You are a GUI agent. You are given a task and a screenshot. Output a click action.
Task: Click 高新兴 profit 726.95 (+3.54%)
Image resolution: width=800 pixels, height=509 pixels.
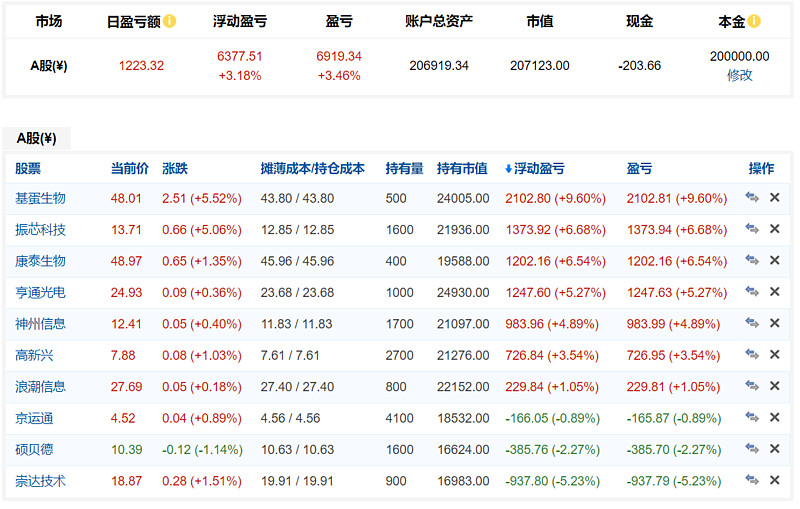pos(673,355)
